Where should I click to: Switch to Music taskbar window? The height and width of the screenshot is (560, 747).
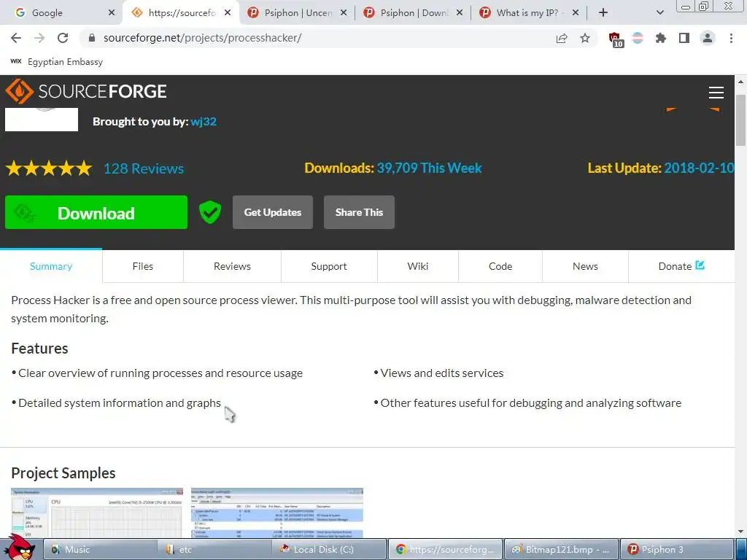tap(101, 550)
